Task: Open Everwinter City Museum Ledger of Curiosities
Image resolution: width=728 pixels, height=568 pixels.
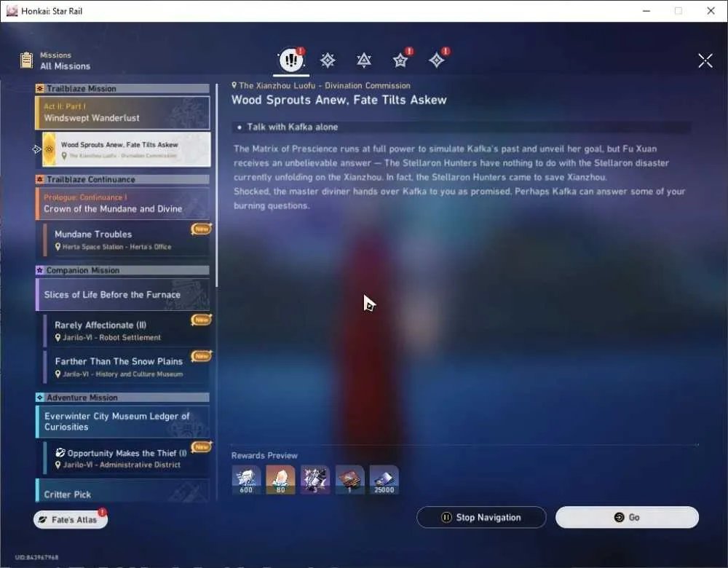Action: click(122, 422)
